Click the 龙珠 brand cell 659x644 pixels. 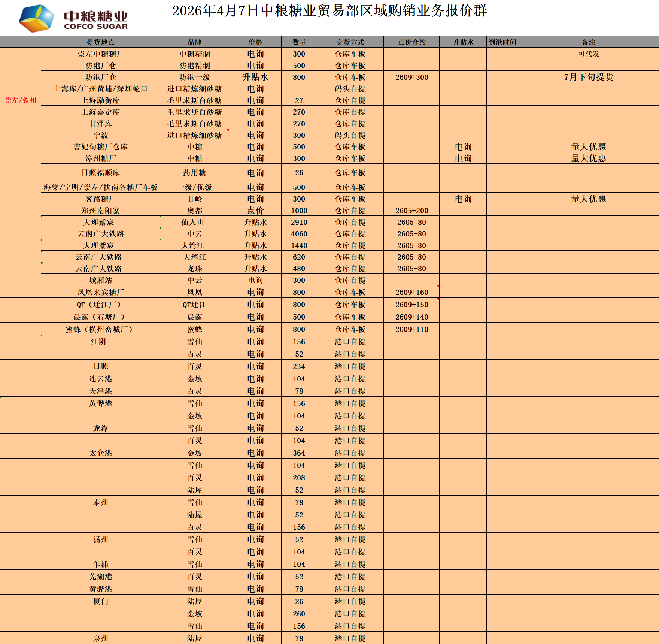[x=194, y=268]
